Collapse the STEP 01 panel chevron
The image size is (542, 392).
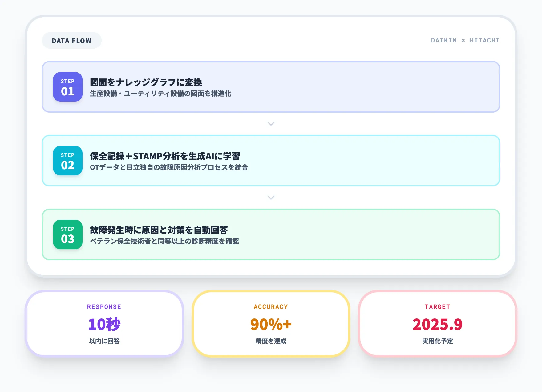[x=271, y=123]
